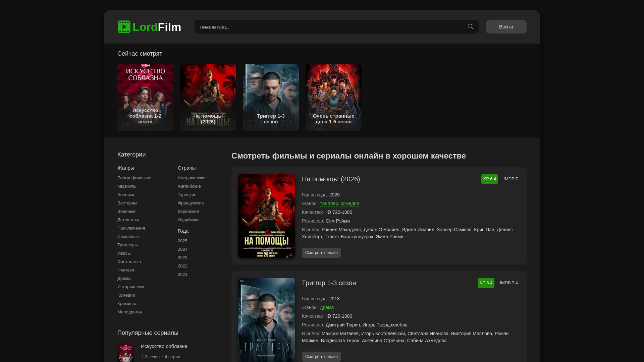644x362 pixels.
Task: Open Триггер 1-3 сезон carousel poster
Action: pyautogui.click(x=271, y=98)
